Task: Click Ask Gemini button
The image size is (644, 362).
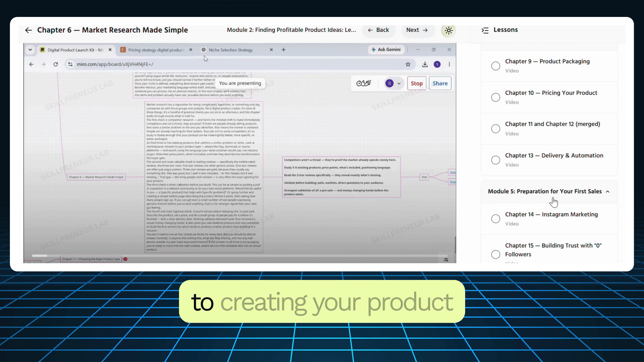Action: click(x=387, y=49)
